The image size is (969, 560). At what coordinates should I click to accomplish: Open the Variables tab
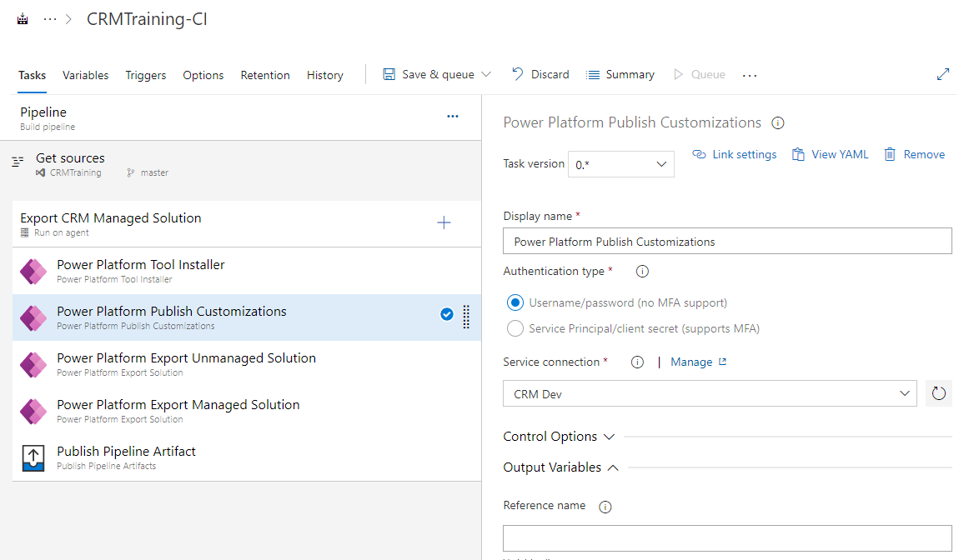(x=85, y=75)
